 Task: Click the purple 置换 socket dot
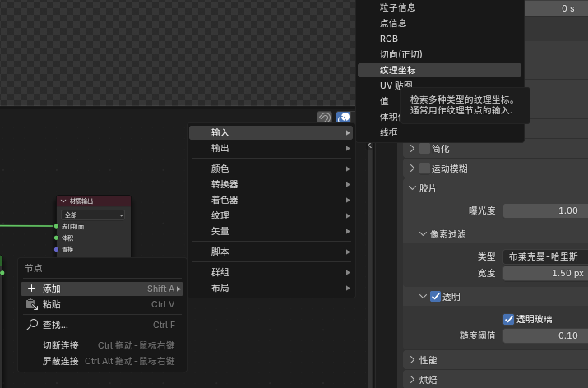click(56, 249)
